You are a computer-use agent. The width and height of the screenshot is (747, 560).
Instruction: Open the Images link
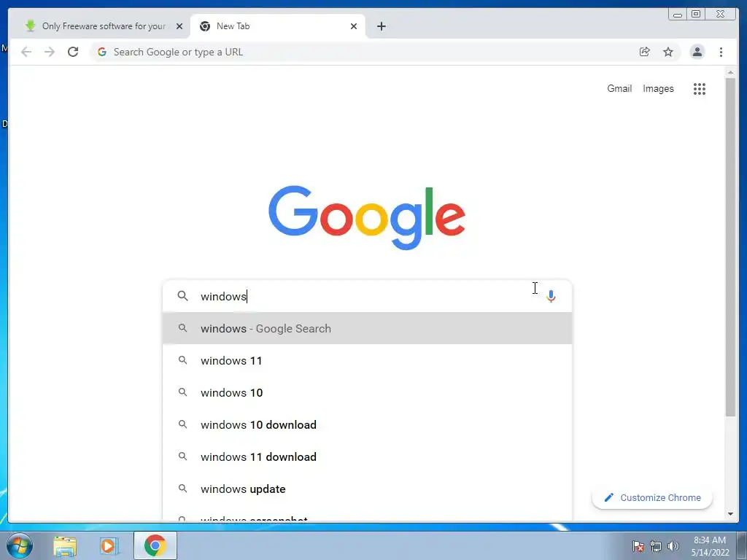[x=658, y=88]
